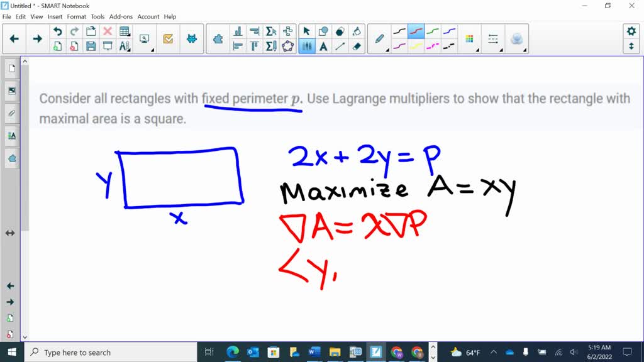Select the Pen tool
This screenshot has height=362, width=644.
[380, 36]
